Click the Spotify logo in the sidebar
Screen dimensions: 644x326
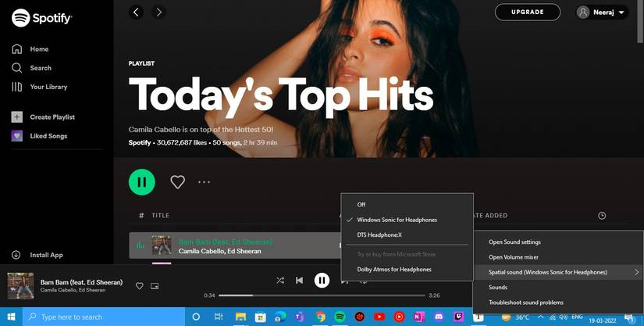(x=42, y=18)
